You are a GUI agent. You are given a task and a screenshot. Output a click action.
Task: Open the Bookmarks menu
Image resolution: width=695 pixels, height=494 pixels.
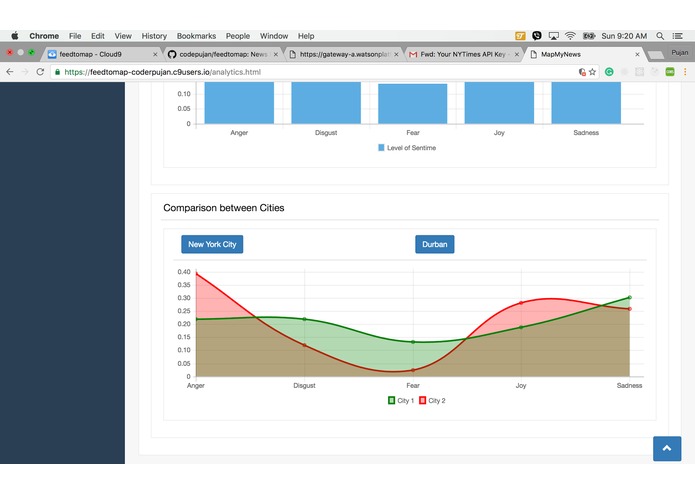click(196, 36)
